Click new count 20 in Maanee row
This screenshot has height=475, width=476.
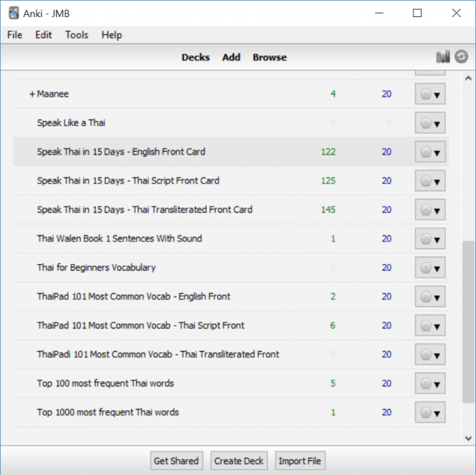coord(387,94)
